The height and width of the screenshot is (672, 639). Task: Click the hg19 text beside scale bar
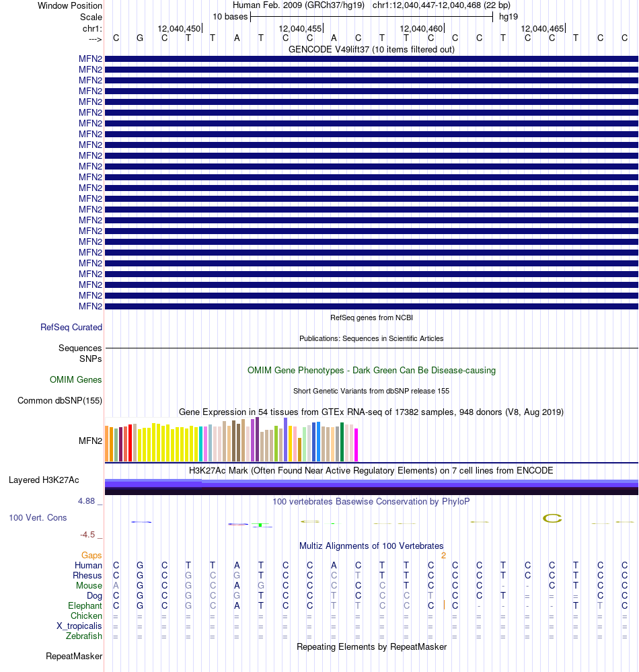click(509, 17)
